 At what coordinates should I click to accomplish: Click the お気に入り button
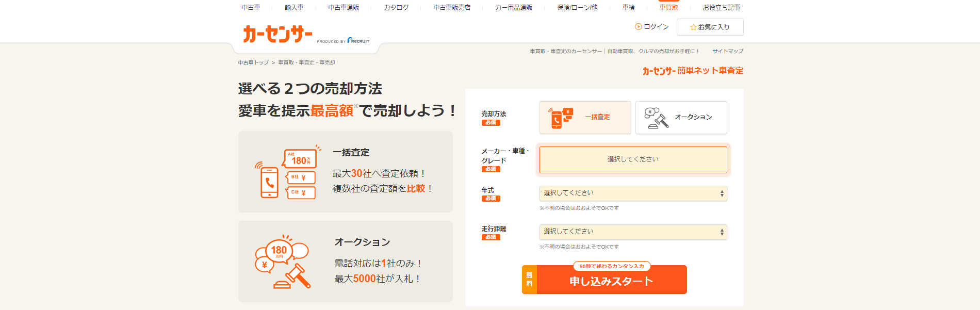pyautogui.click(x=710, y=27)
